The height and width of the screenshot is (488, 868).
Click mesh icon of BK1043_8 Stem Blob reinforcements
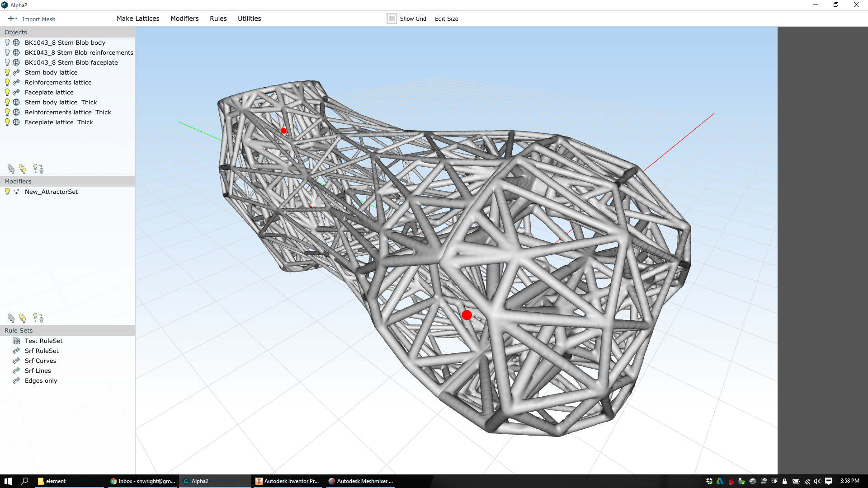pyautogui.click(x=16, y=52)
